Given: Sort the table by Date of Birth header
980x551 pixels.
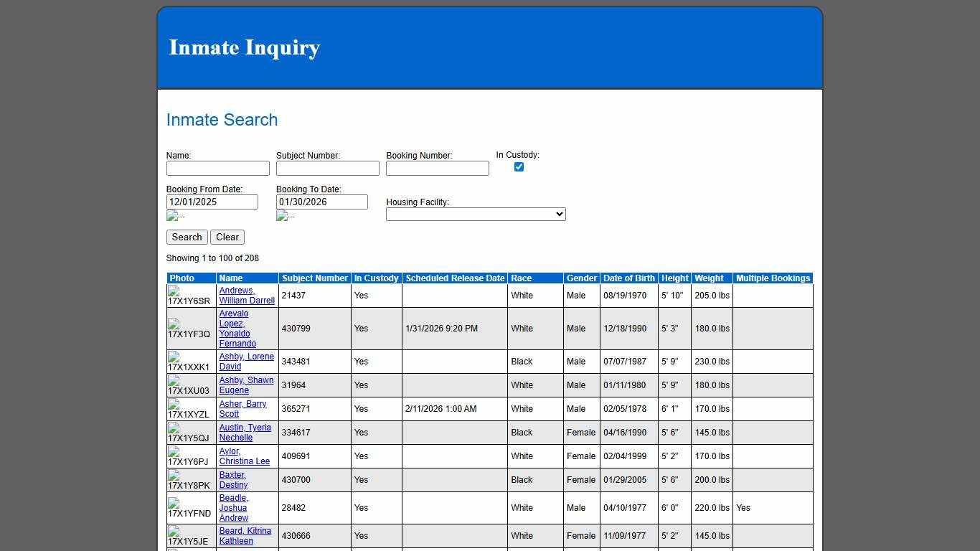Looking at the screenshot, I should point(629,278).
